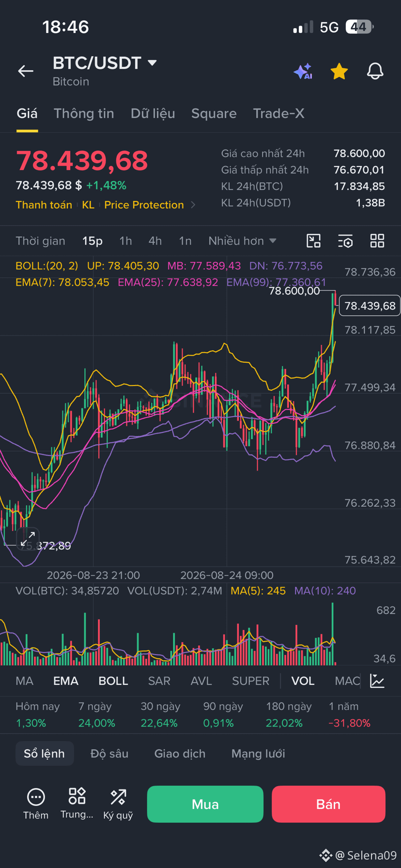Tap the 30 ngày 22,64% performance
Screen dimensions: 401x868
[160, 714]
